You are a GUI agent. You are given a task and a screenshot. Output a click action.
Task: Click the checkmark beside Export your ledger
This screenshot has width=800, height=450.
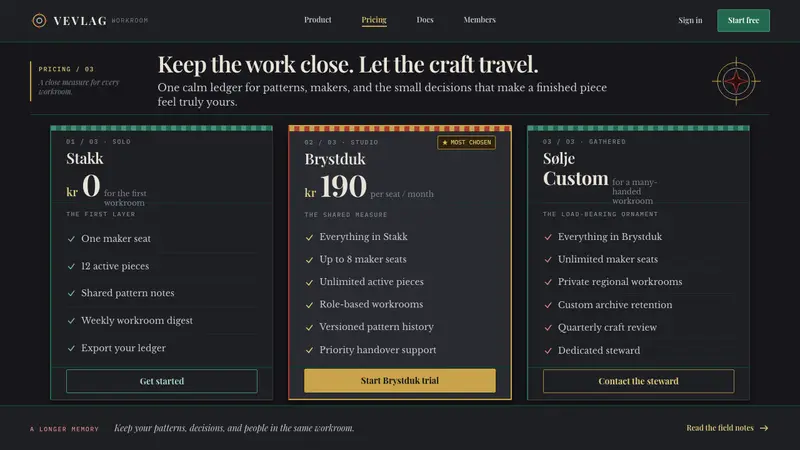(71, 348)
